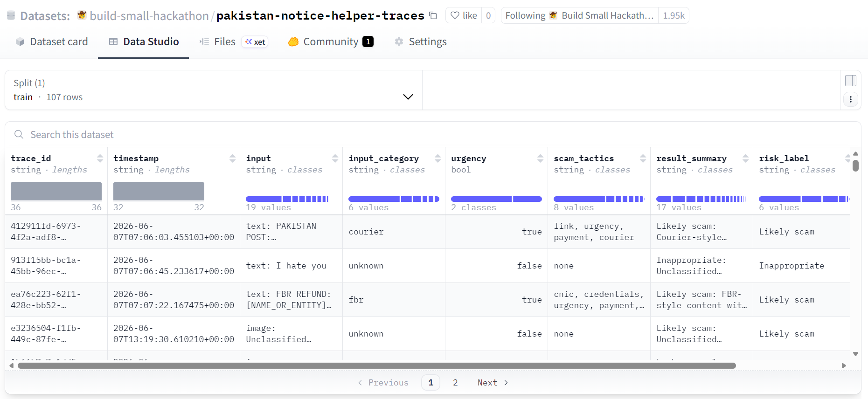The width and height of the screenshot is (868, 399).
Task: Click Following Build Small Hackathon button
Action: tap(580, 15)
